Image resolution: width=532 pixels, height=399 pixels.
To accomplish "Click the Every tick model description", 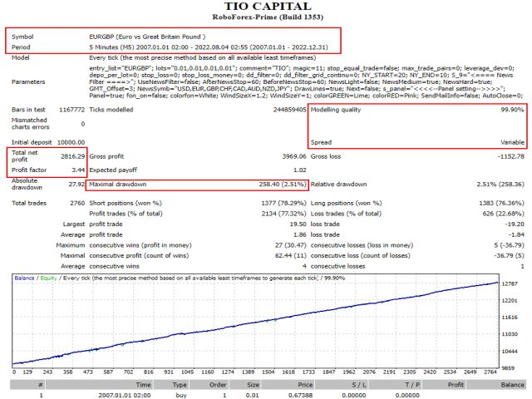I will click(203, 57).
